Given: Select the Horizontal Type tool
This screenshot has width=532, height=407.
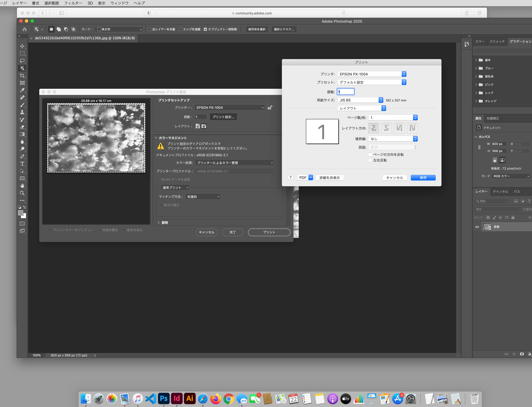Looking at the screenshot, I should point(22,164).
